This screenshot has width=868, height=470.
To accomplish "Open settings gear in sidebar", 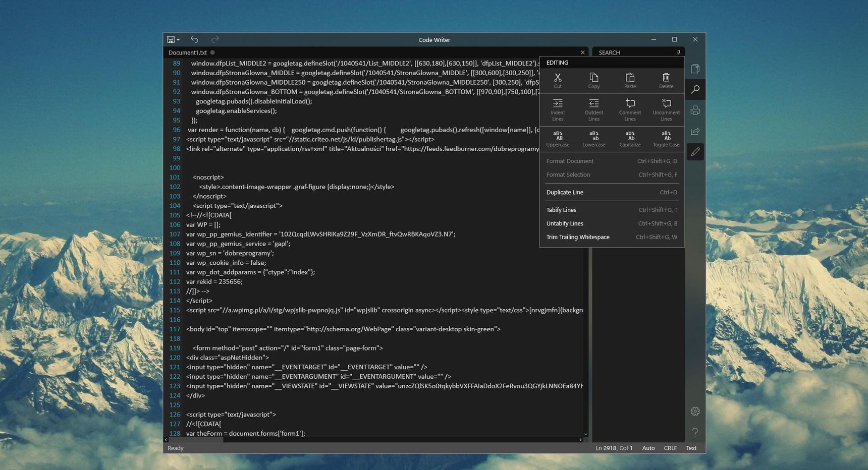I will 695,411.
